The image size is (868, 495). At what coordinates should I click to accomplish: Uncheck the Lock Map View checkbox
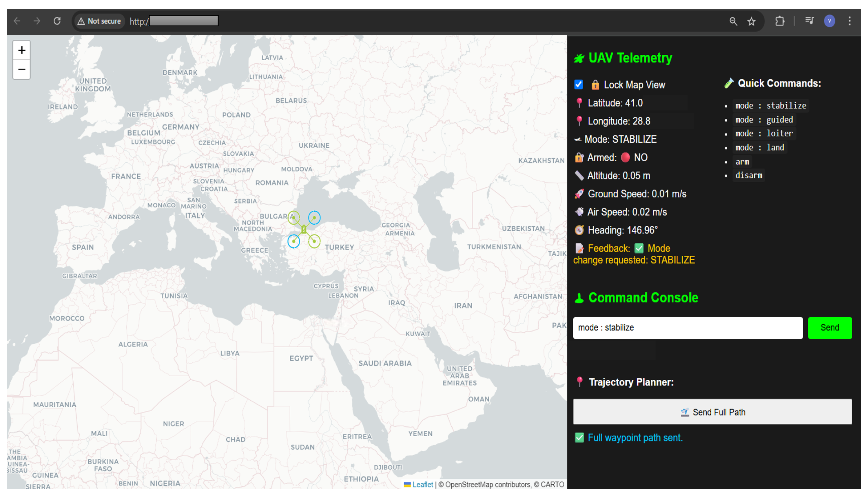click(x=579, y=84)
